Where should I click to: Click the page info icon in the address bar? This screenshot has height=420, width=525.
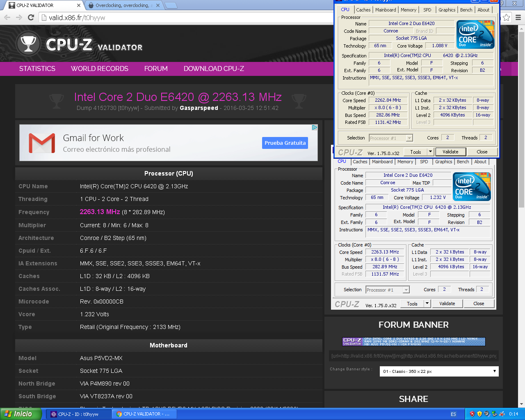point(44,18)
